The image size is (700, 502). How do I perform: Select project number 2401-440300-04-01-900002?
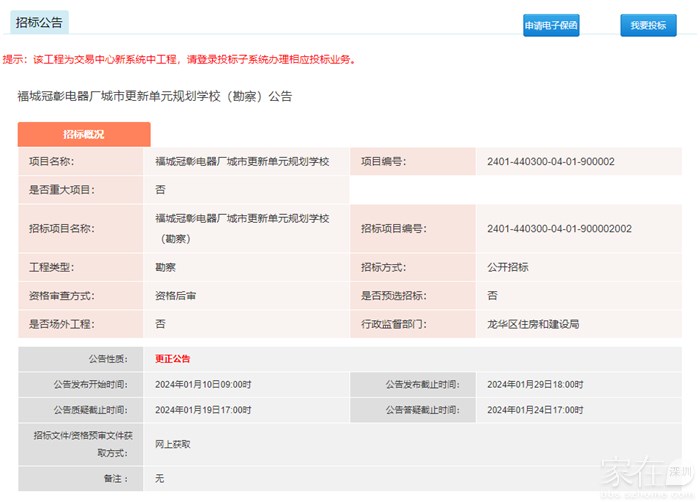(550, 161)
